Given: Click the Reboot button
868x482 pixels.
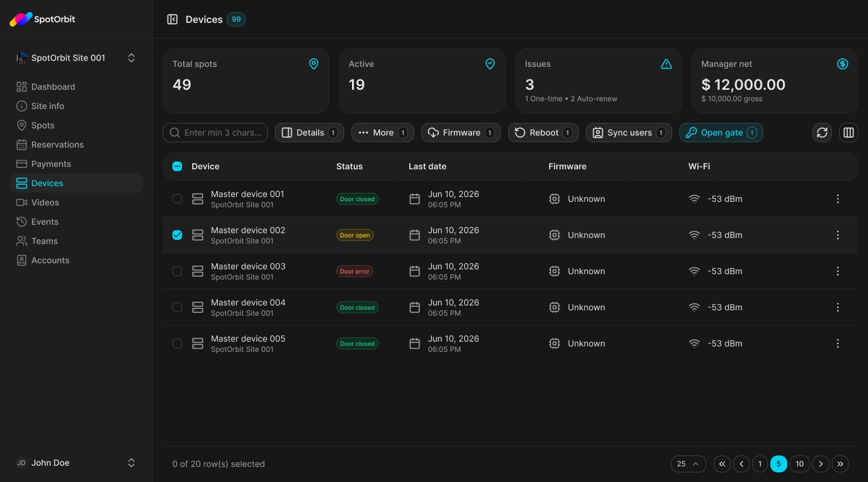Looking at the screenshot, I should (543, 133).
